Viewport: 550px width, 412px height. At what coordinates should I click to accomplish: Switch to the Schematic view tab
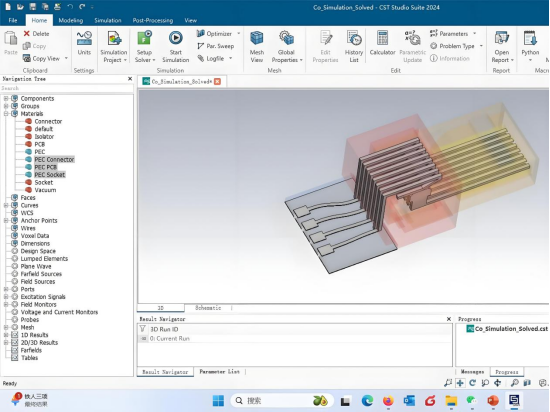tap(208, 308)
